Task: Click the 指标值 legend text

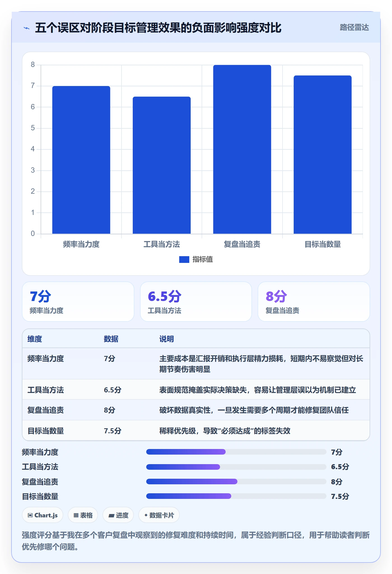Action: tap(203, 260)
